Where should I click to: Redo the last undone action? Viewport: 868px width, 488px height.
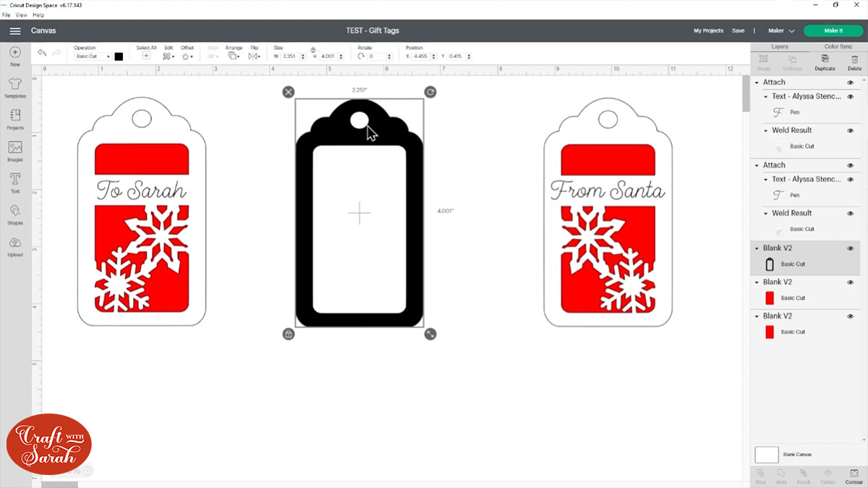[x=57, y=53]
